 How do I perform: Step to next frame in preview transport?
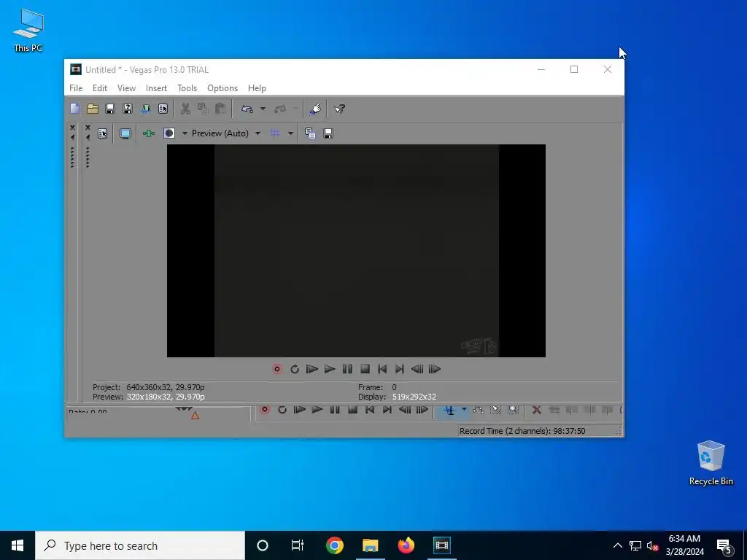click(x=435, y=369)
